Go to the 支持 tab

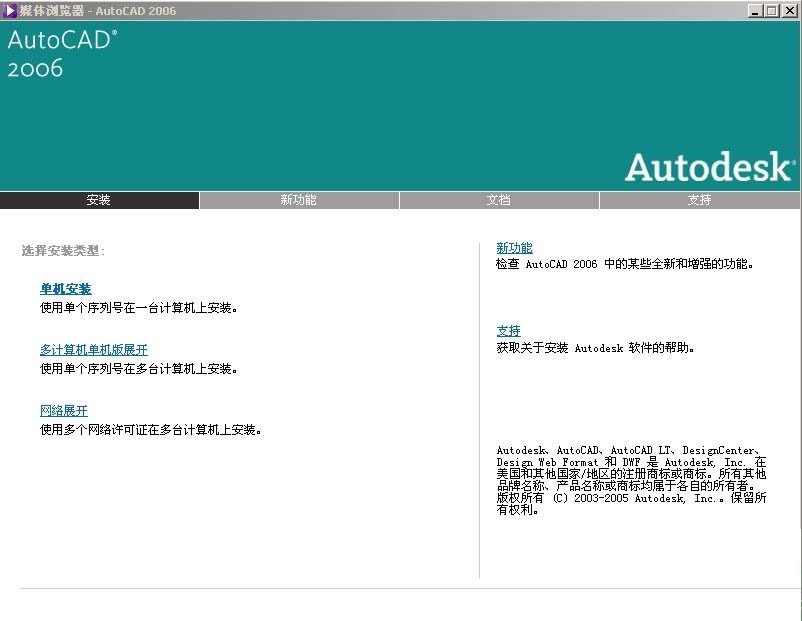click(700, 200)
